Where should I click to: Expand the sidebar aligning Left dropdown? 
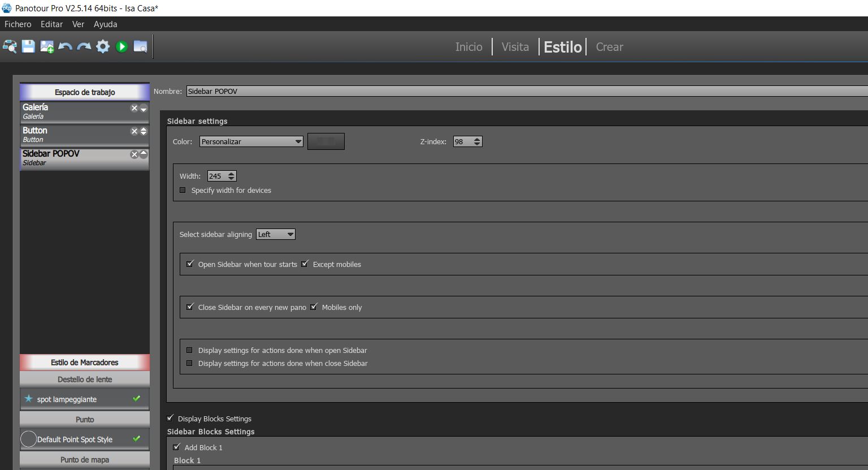[x=276, y=234]
